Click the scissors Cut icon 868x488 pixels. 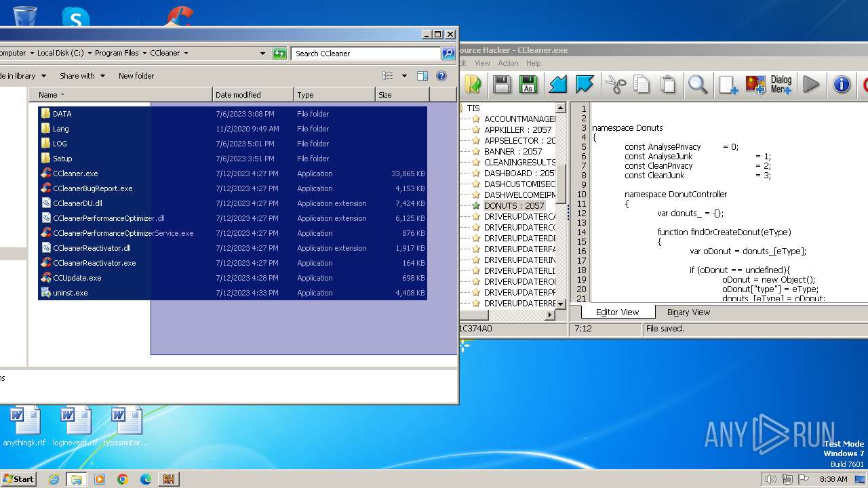point(616,84)
